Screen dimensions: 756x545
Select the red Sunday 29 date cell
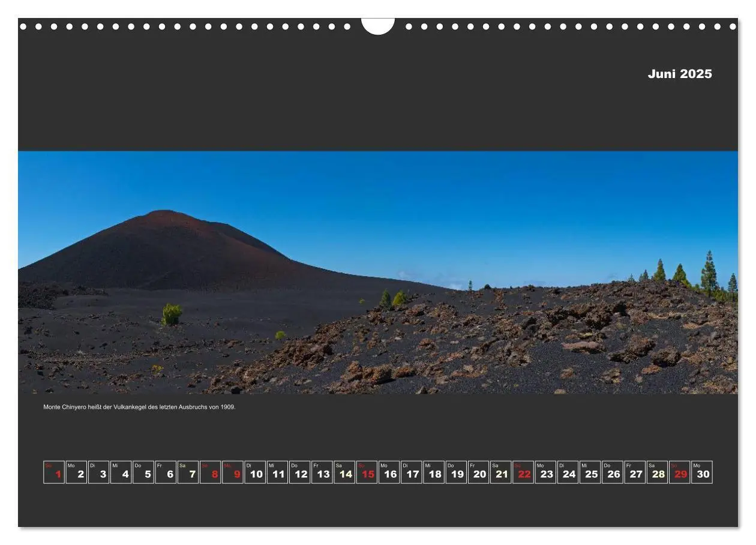pyautogui.click(x=680, y=472)
